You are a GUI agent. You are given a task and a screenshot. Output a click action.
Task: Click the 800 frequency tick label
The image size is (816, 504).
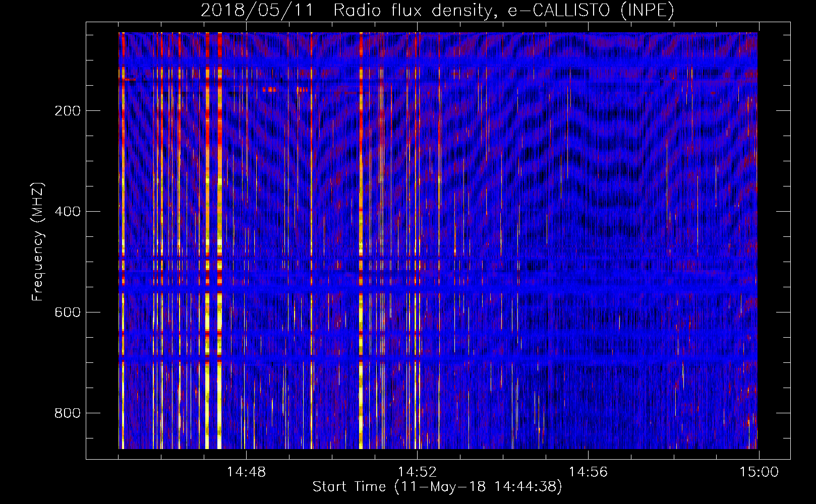(x=68, y=413)
